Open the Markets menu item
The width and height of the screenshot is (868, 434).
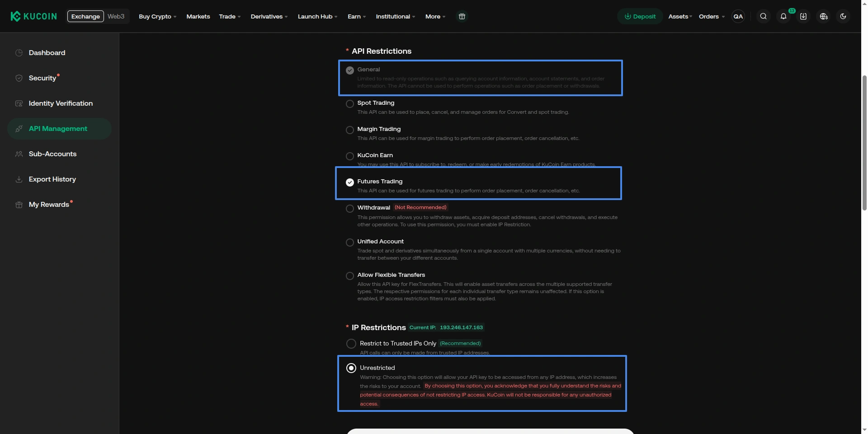click(x=198, y=16)
